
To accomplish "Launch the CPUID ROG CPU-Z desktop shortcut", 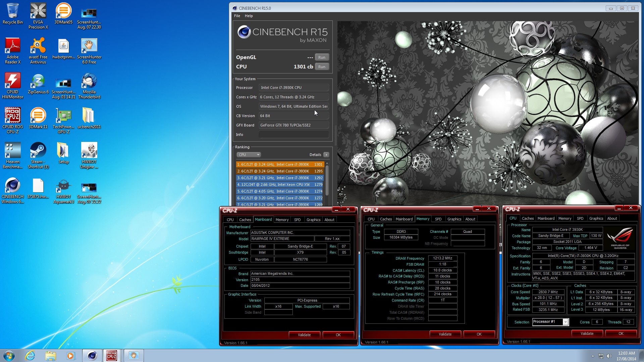I will [x=13, y=120].
